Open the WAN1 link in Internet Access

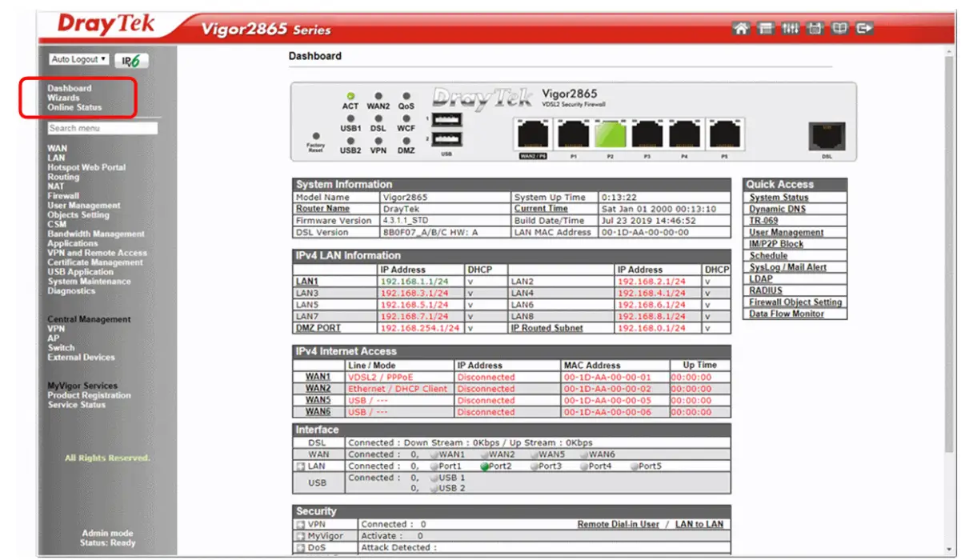point(318,377)
